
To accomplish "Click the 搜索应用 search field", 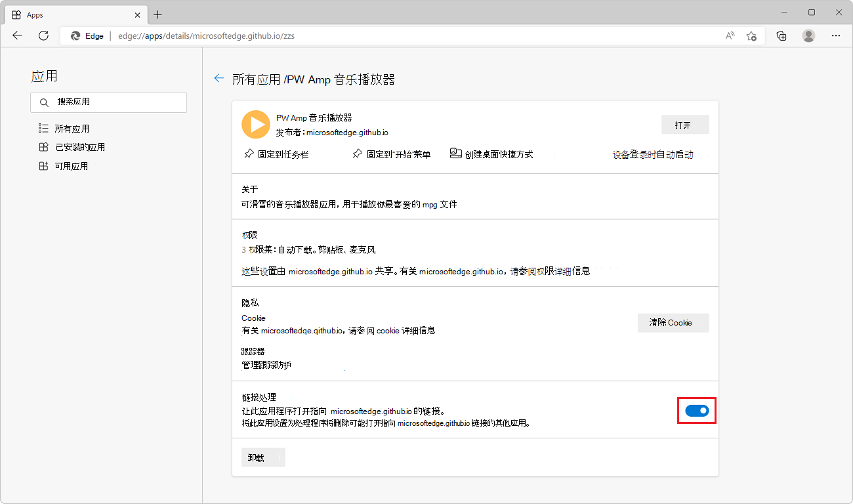I will pyautogui.click(x=108, y=102).
